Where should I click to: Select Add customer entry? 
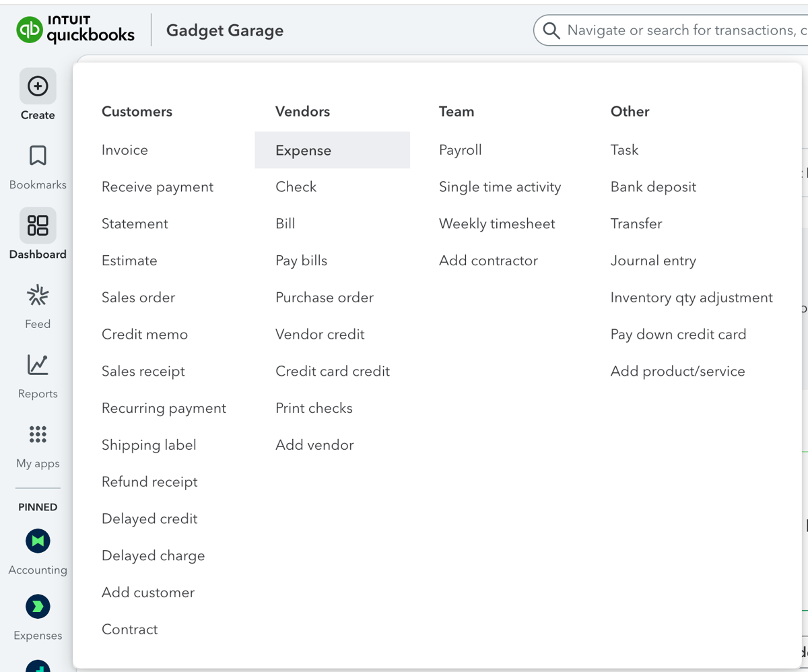(148, 593)
